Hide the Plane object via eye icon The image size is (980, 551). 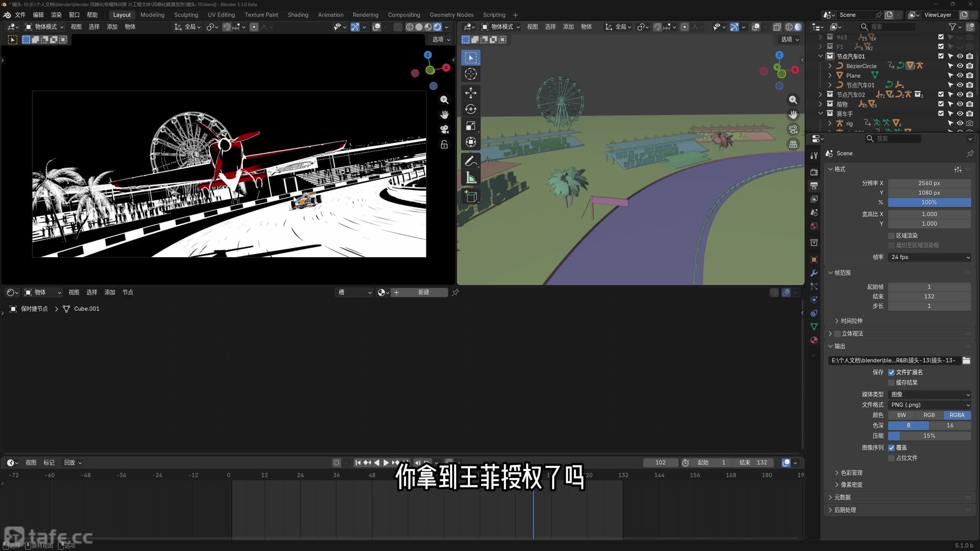pyautogui.click(x=960, y=75)
